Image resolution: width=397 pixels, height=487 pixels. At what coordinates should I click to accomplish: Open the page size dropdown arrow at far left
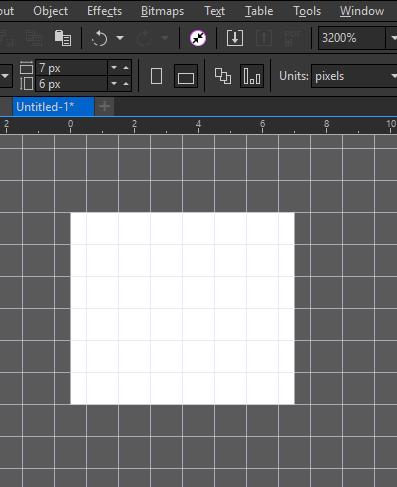5,76
